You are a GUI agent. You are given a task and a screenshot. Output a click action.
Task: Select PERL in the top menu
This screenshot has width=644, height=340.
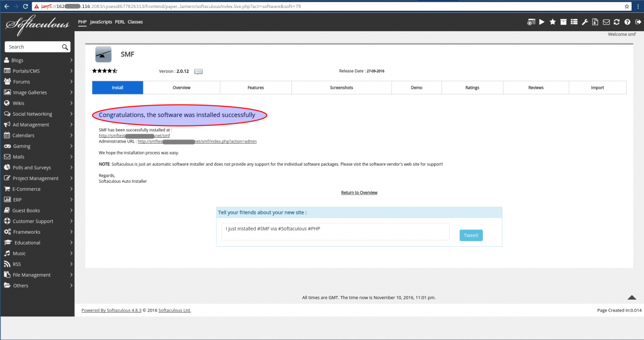(x=120, y=22)
